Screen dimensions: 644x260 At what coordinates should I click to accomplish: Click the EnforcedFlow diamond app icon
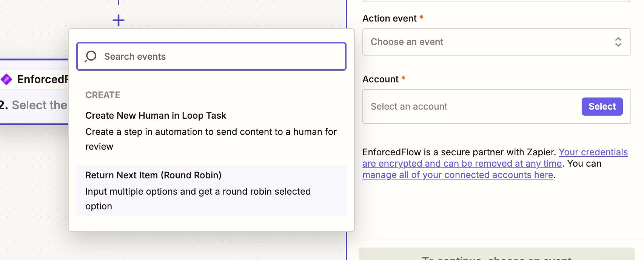(6, 79)
